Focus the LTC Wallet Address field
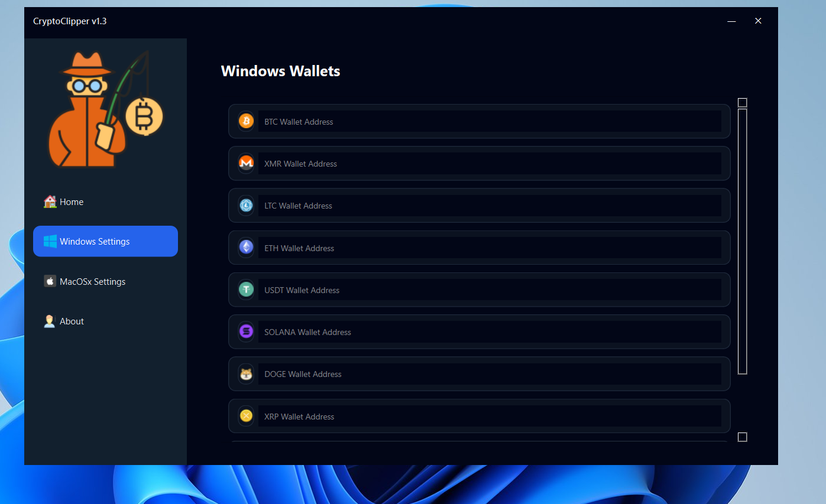826x504 pixels. click(x=490, y=205)
